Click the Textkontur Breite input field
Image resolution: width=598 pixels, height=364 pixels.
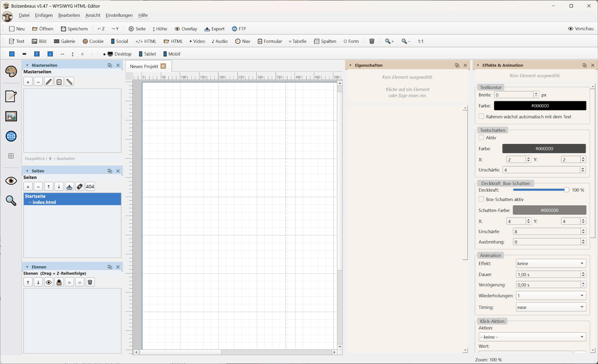[x=513, y=95]
